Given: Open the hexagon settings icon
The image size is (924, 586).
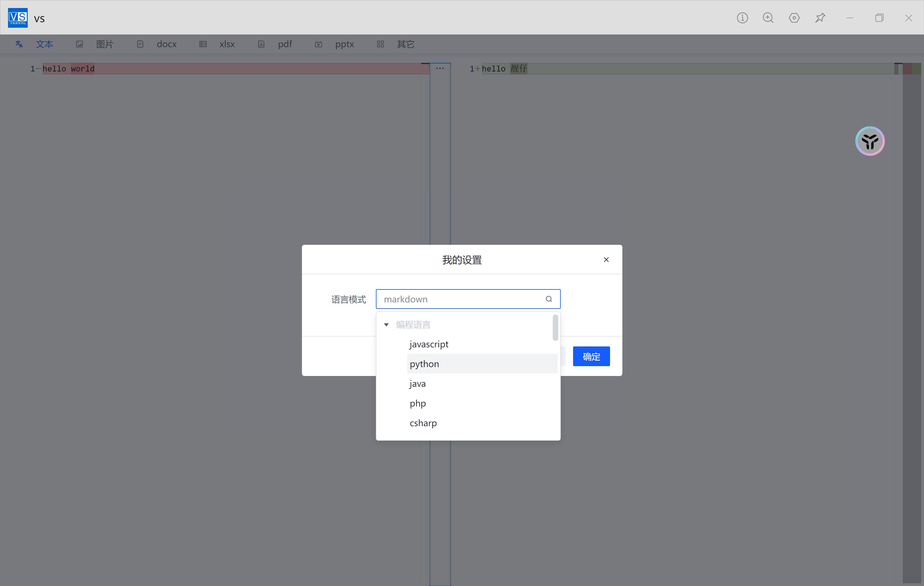Looking at the screenshot, I should (x=794, y=18).
